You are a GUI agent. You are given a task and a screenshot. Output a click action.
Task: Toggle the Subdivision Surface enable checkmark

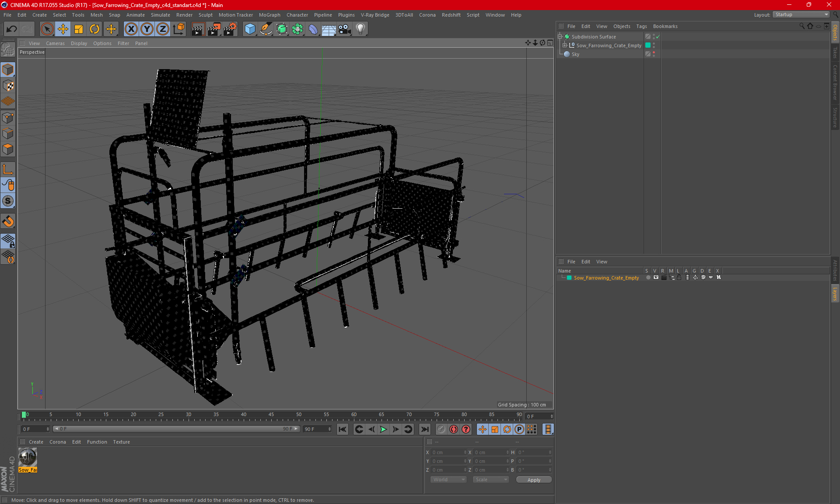658,37
